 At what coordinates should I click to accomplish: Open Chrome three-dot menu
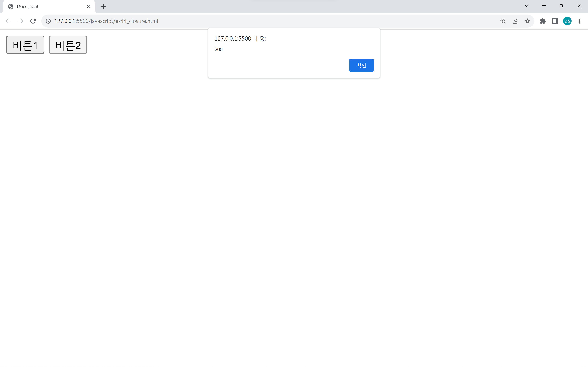point(579,21)
